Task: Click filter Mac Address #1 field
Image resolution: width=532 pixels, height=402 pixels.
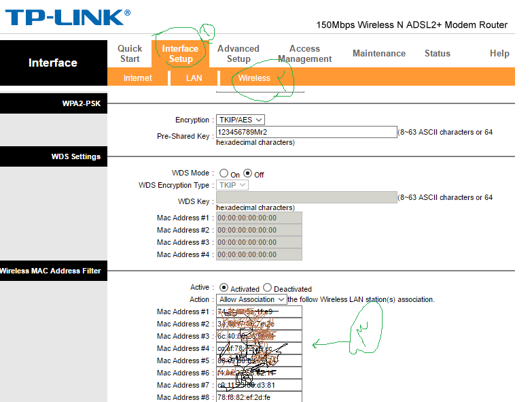Action: point(259,312)
